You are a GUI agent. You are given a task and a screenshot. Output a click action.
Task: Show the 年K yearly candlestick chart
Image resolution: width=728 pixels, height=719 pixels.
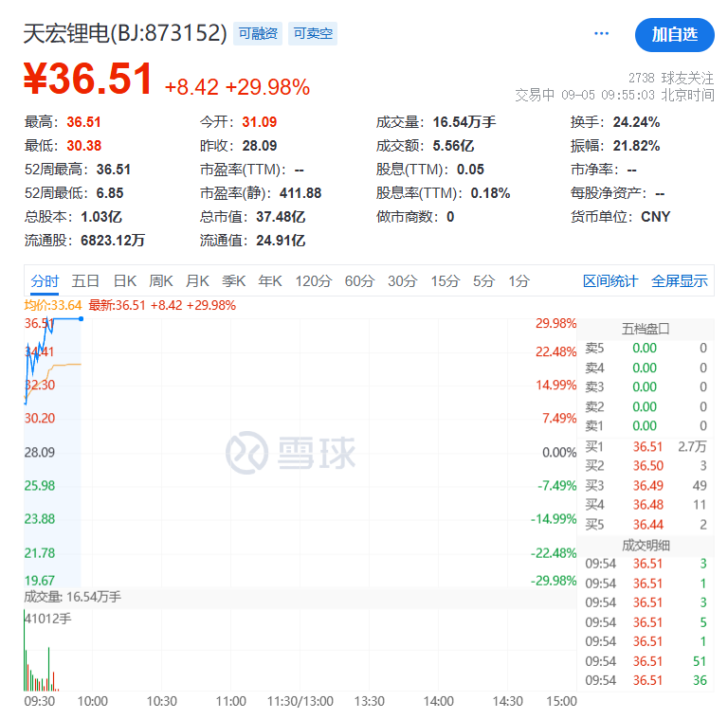[270, 281]
